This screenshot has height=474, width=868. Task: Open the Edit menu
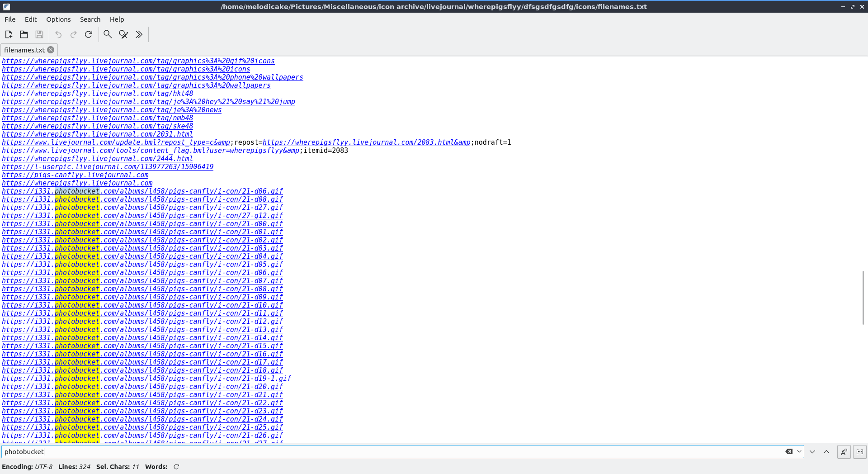click(x=31, y=19)
